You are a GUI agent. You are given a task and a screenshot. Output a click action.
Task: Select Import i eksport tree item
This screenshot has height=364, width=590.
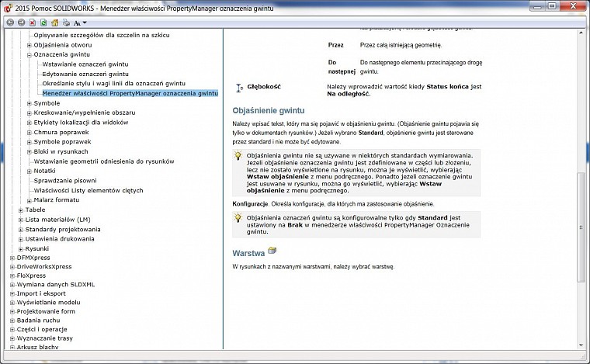(41, 293)
